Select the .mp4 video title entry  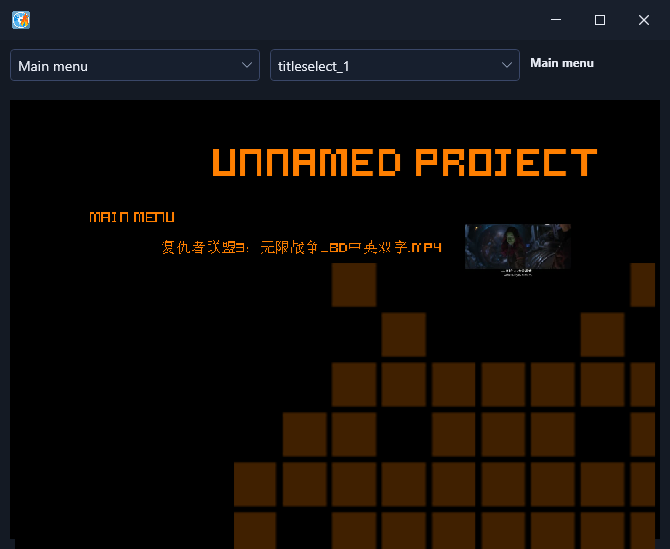(x=302, y=247)
